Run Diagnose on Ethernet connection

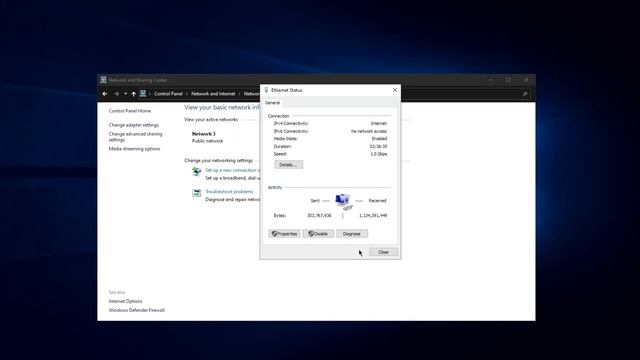point(351,234)
